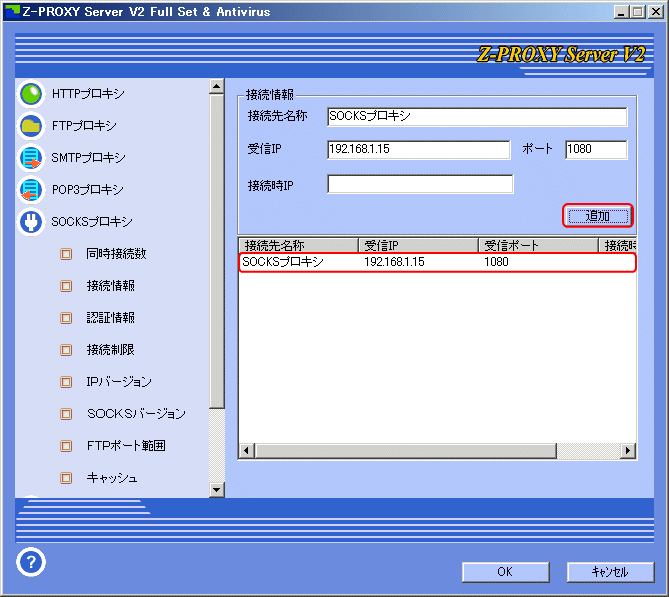Screen dimensions: 669x597
Task: Select SOCKSプロキシ label in sidebar
Action: 92,221
